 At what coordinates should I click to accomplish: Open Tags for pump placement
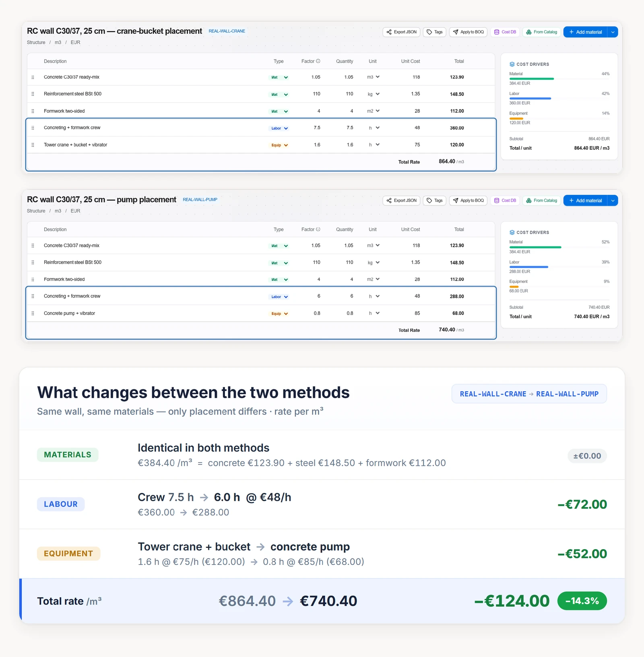[434, 200]
